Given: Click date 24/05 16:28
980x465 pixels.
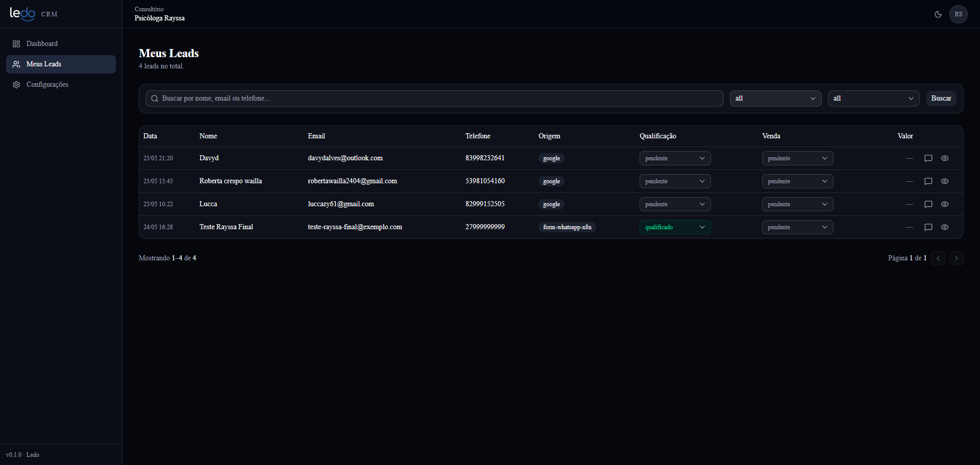Looking at the screenshot, I should [158, 227].
